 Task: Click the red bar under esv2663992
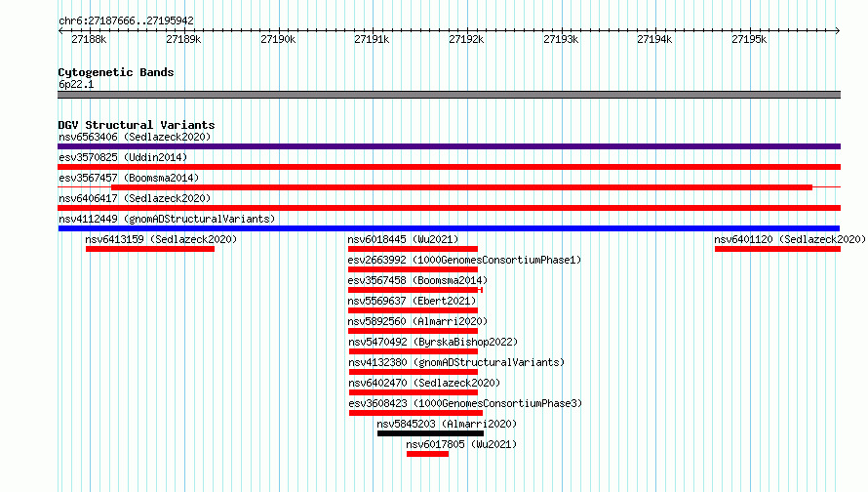point(413,269)
